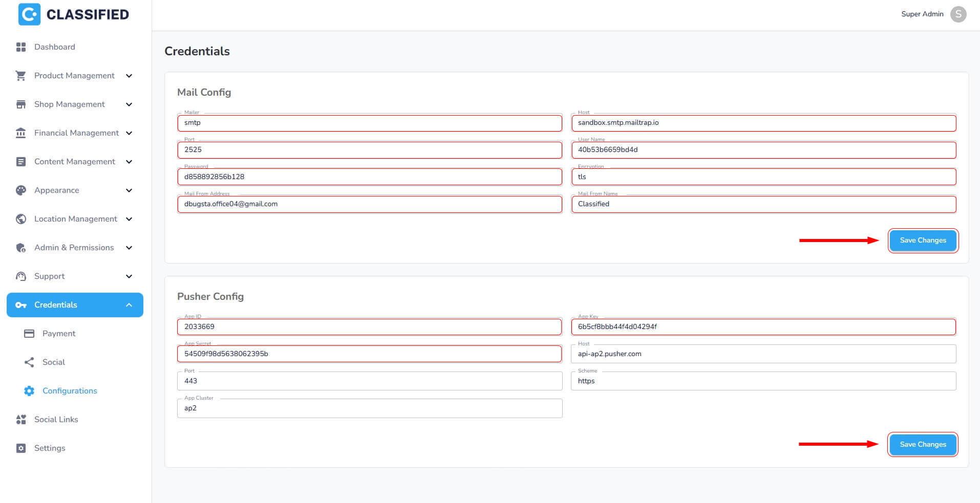Go to Social Links page
Image resolution: width=980 pixels, height=503 pixels.
(x=56, y=420)
